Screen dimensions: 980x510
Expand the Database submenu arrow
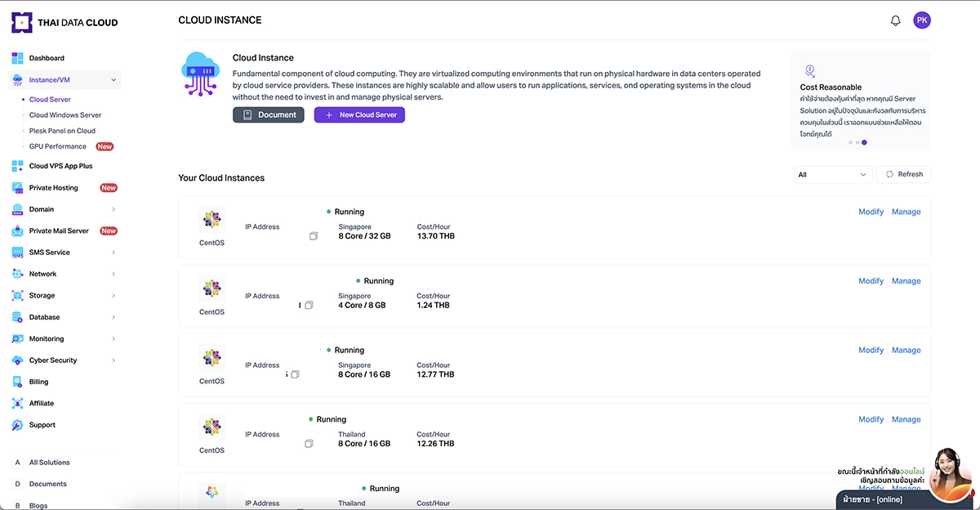(x=114, y=317)
